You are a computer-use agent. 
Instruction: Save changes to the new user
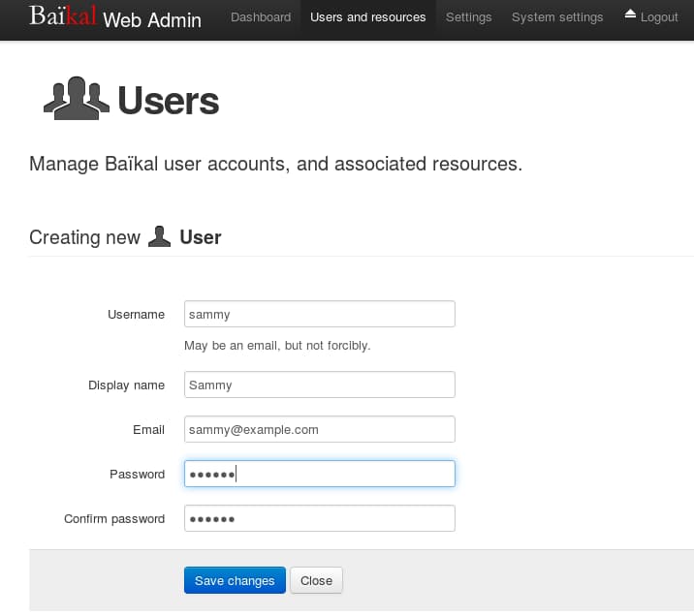(x=235, y=580)
